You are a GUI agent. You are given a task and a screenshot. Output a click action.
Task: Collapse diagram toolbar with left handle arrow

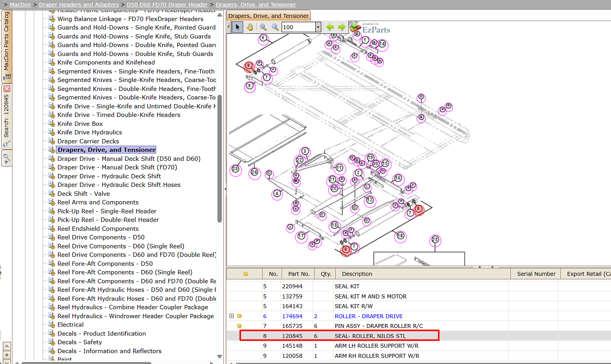tap(229, 27)
